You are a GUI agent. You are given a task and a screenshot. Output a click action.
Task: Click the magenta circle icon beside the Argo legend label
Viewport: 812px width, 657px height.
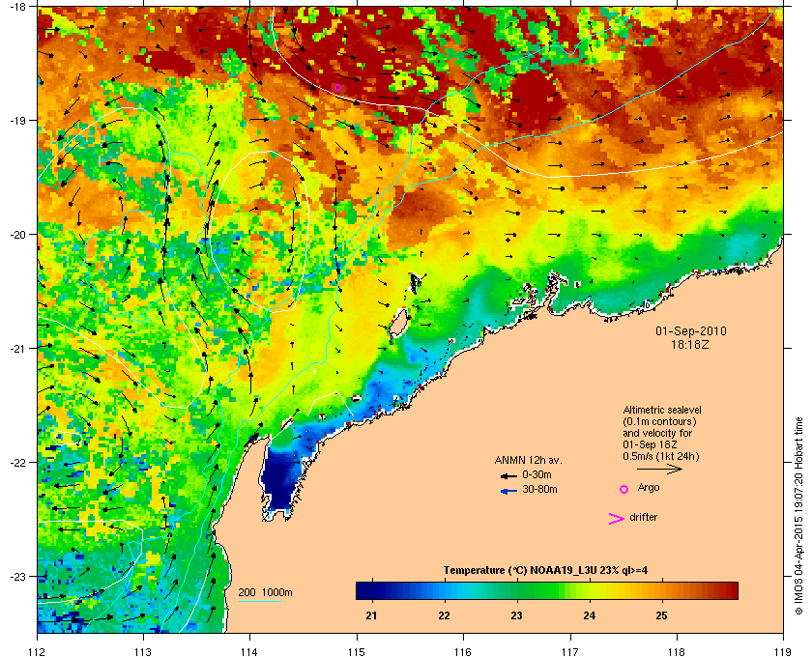pyautogui.click(x=624, y=489)
